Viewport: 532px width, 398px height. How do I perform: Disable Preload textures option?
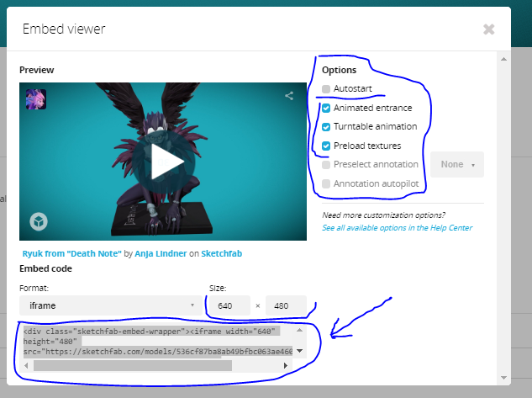tap(326, 146)
